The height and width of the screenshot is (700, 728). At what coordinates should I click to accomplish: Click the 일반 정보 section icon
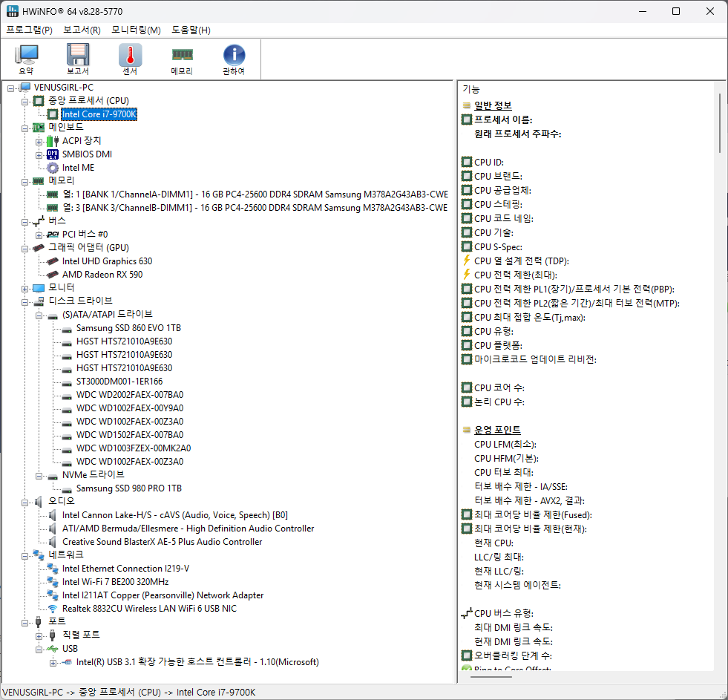click(x=467, y=105)
